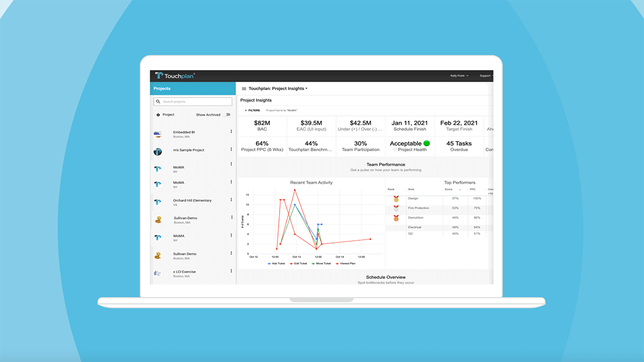Click the 57% score cell for Design
644x362 pixels.
pos(455,198)
